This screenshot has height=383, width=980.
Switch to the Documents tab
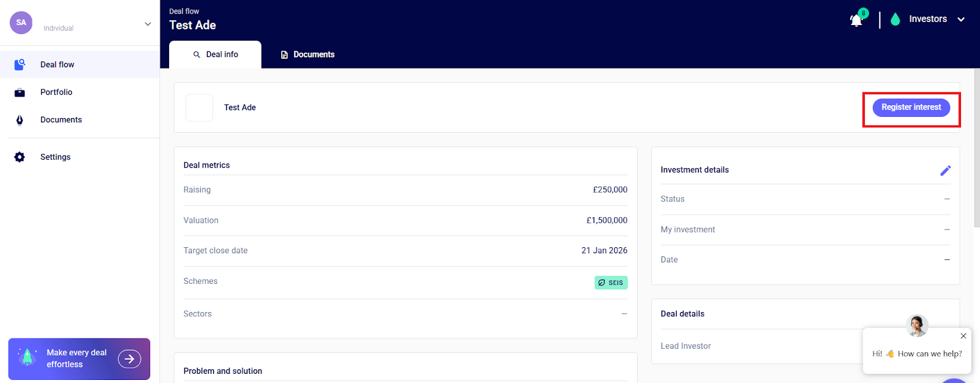pyautogui.click(x=307, y=54)
